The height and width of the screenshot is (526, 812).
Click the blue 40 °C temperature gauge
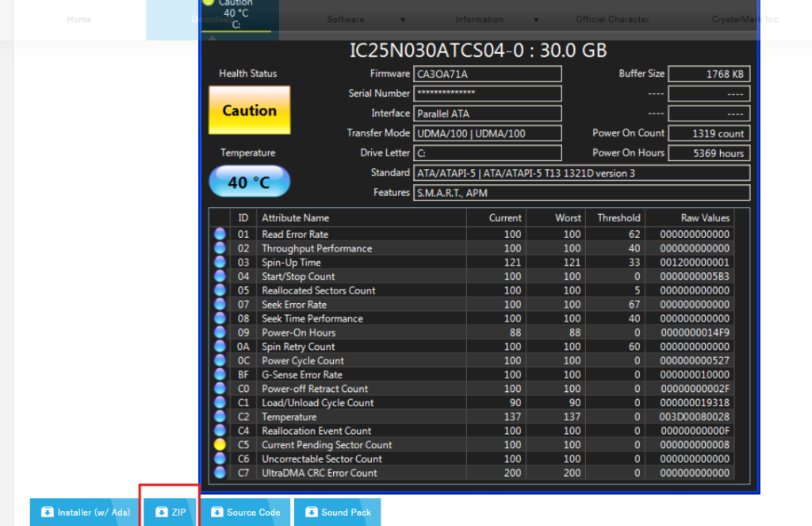(249, 181)
